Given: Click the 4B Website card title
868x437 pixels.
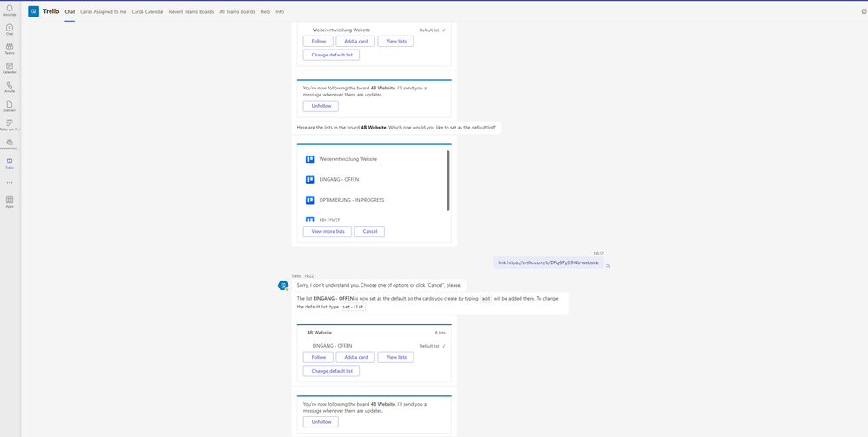Looking at the screenshot, I should coord(320,333).
